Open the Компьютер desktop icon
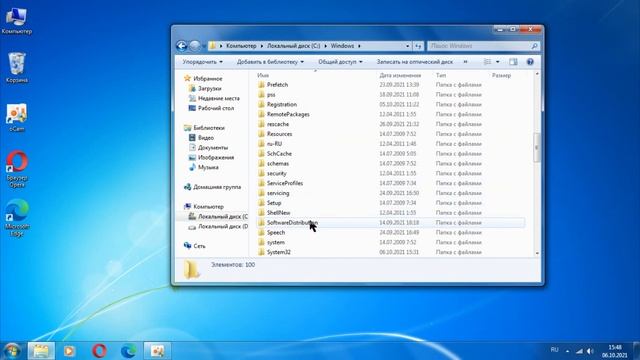Image resolution: width=640 pixels, height=360 pixels. click(16, 20)
